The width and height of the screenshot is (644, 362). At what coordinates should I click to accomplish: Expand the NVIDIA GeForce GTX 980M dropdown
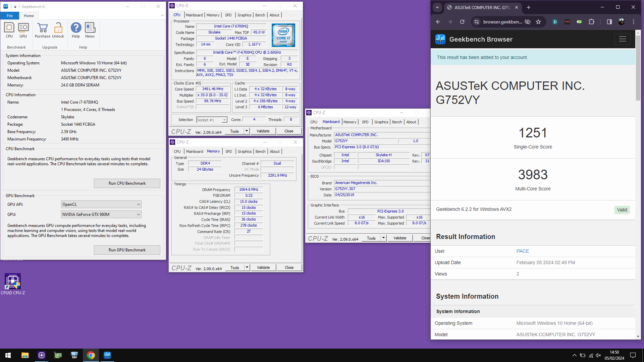[101, 215]
